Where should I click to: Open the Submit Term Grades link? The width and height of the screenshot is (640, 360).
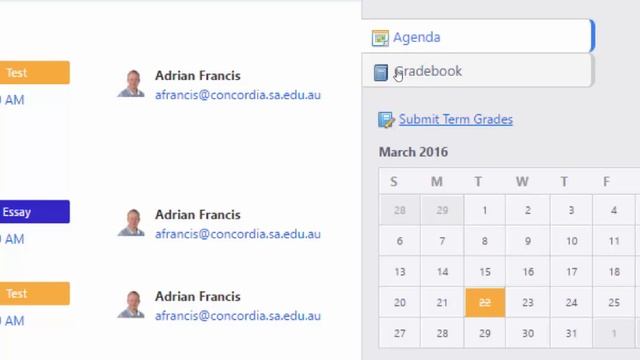(456, 120)
